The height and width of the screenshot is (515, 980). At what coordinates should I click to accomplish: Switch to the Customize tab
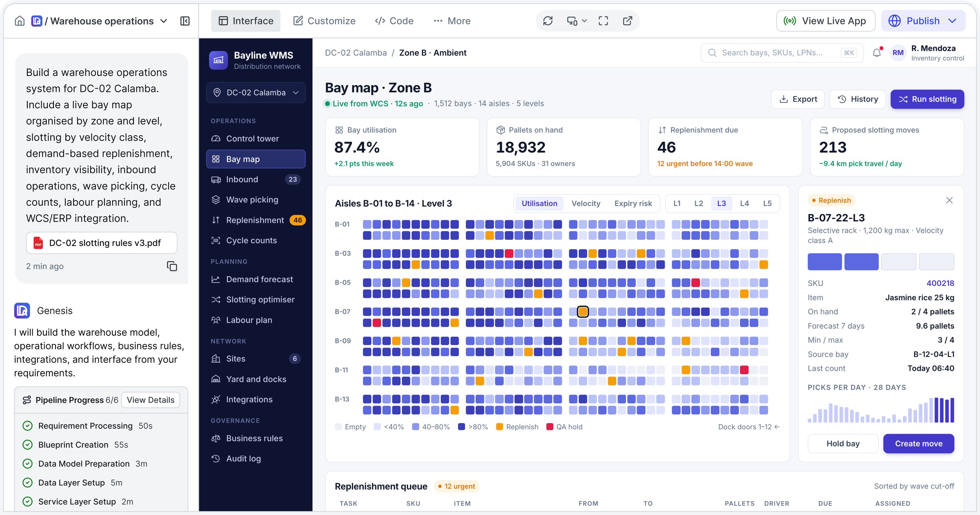325,21
